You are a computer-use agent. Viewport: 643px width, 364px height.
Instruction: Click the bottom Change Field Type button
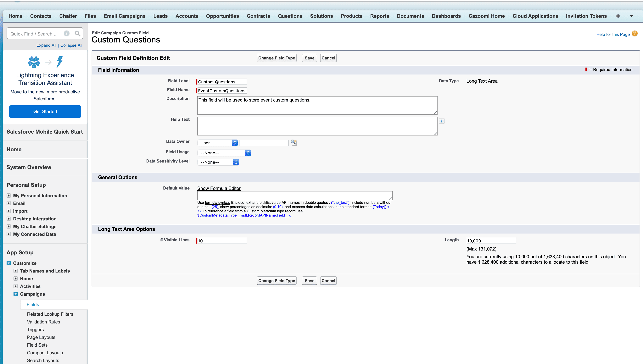[x=277, y=281]
